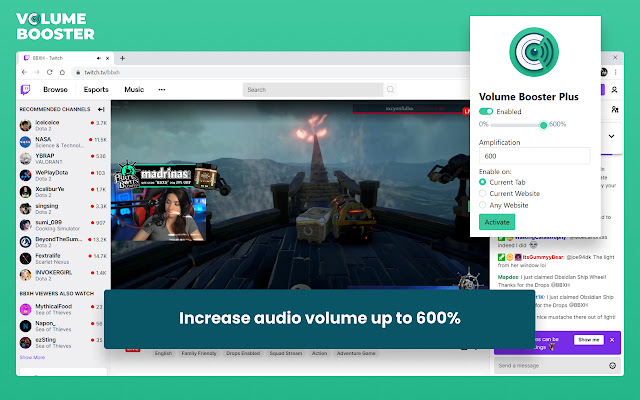This screenshot has height=400, width=640.
Task: Open the iceiceice channel row
Action: 63,125
